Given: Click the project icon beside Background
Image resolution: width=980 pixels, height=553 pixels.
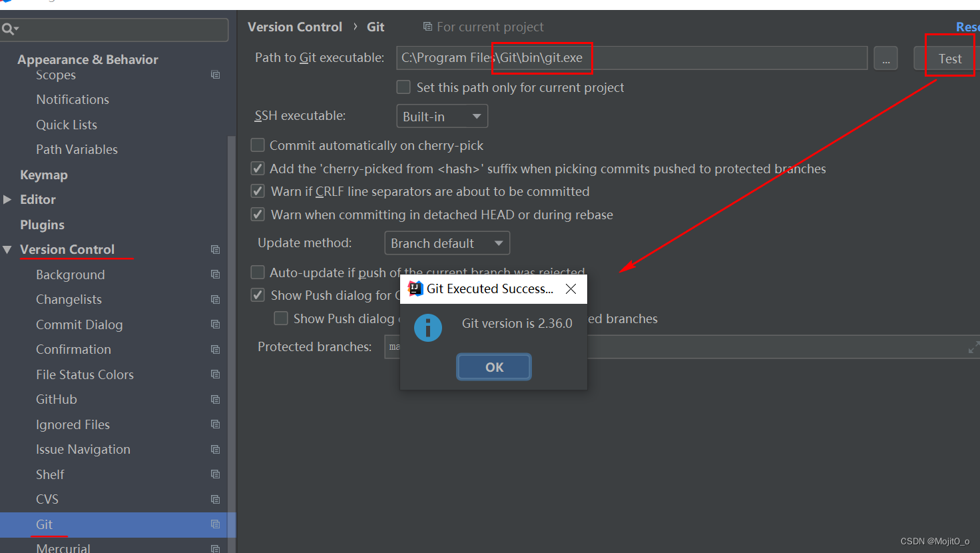Looking at the screenshot, I should (215, 275).
